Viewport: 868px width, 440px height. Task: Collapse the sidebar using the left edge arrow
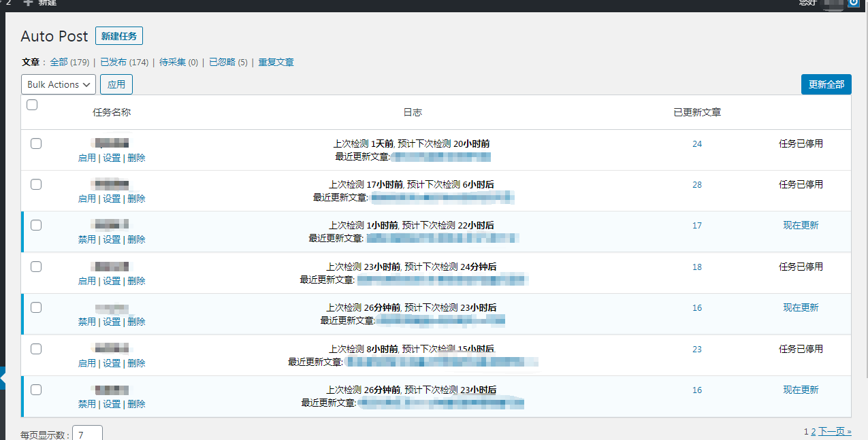click(1, 379)
